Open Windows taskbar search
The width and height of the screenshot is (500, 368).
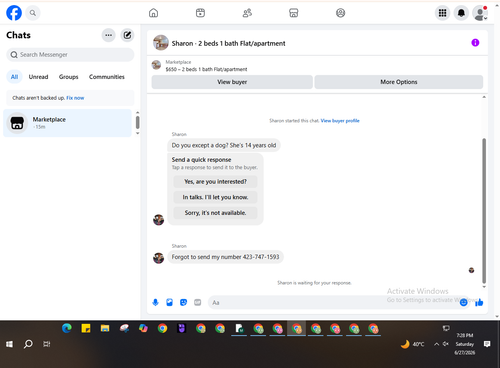[x=28, y=344]
